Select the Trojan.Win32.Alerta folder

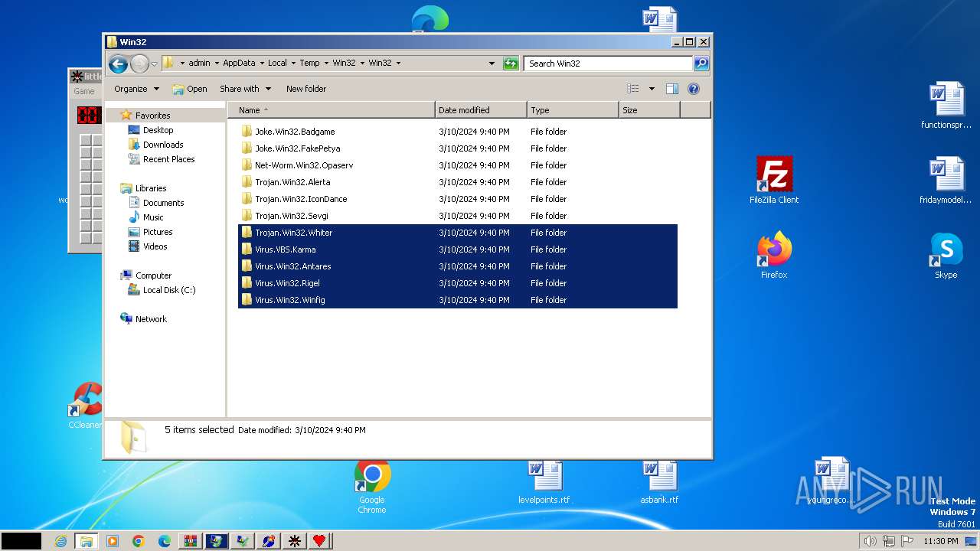pos(458,182)
